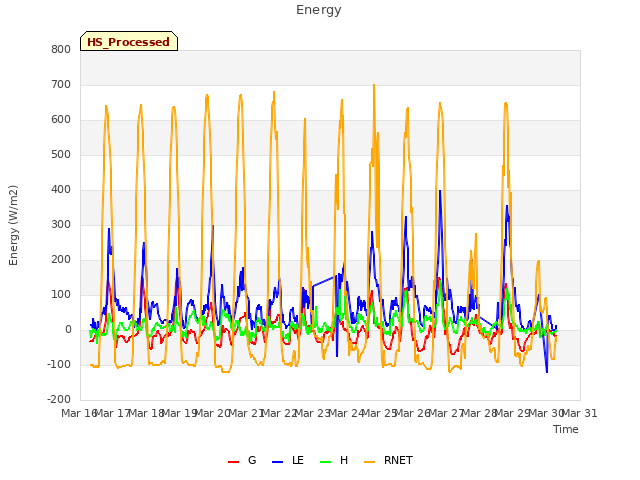Click the Mar 17 x-axis label

(112, 413)
